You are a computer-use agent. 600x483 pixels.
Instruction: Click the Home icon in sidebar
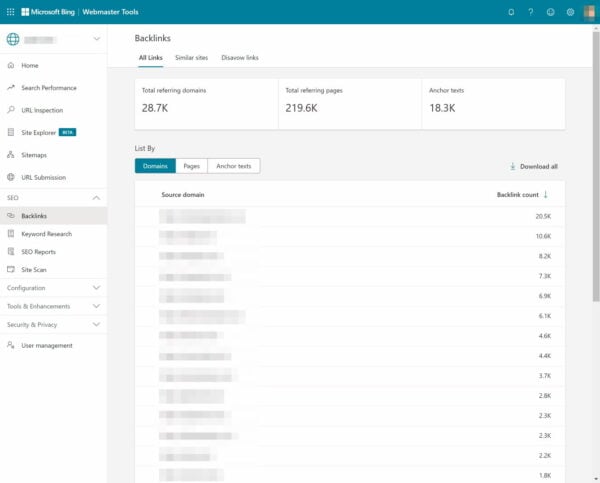point(11,65)
